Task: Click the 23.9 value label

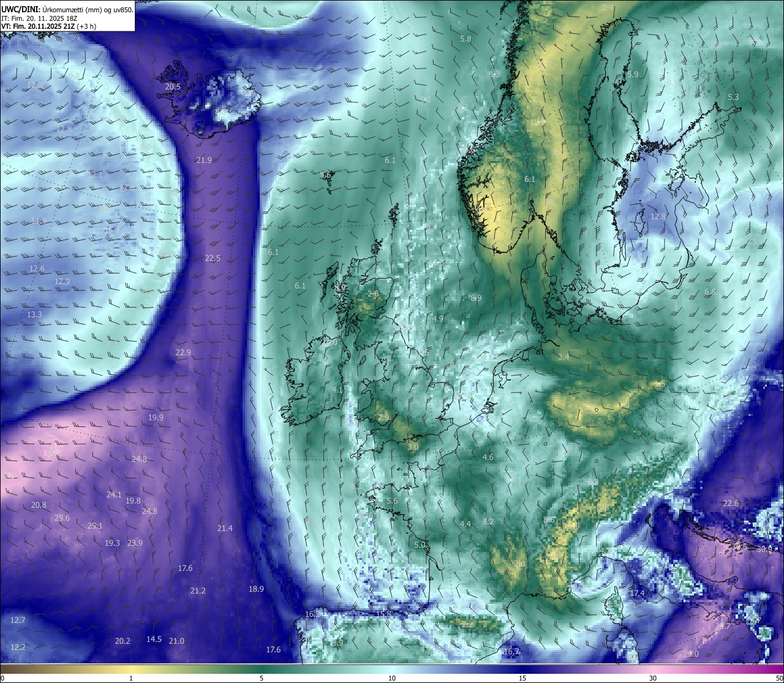Action: coord(135,543)
